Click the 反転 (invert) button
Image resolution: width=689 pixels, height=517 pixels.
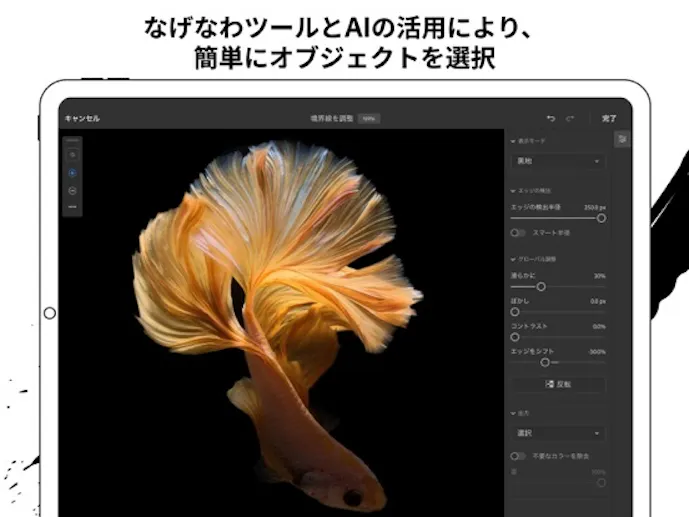(558, 384)
